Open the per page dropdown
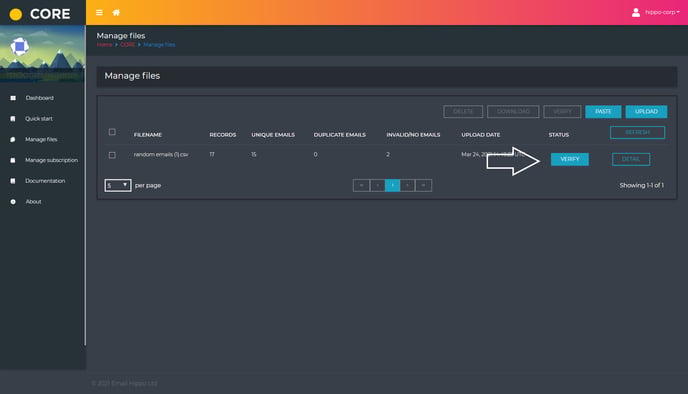688x394 pixels. (118, 186)
